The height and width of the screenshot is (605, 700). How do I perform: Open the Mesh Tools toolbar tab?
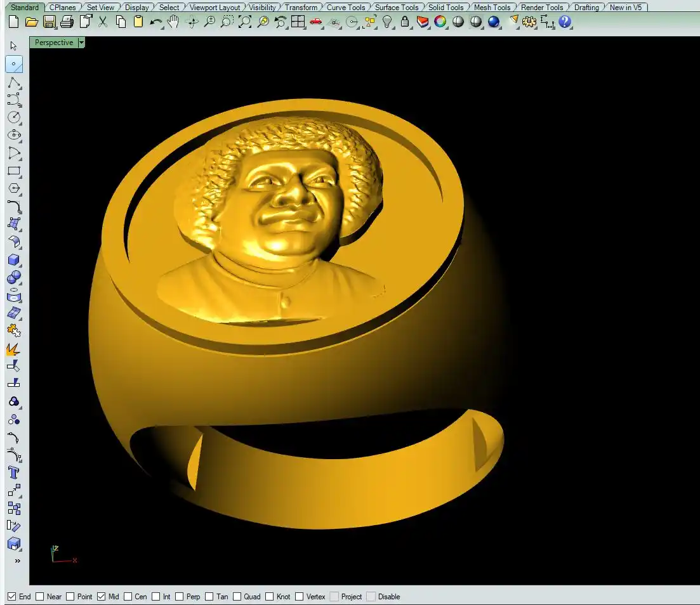pyautogui.click(x=492, y=8)
